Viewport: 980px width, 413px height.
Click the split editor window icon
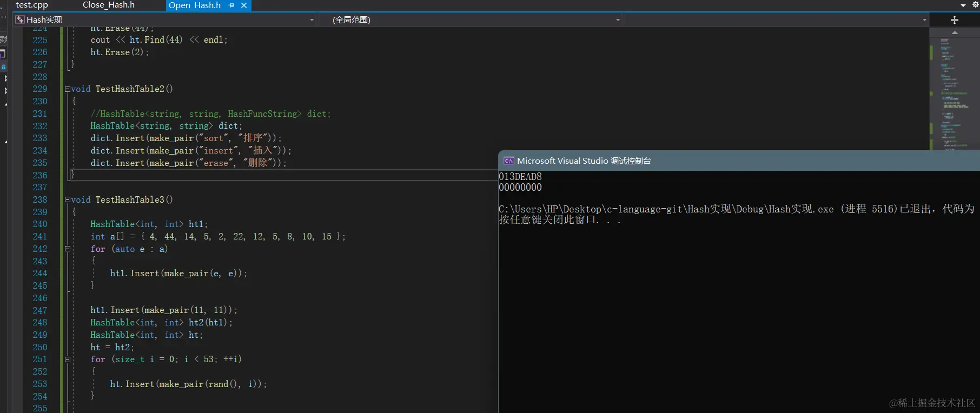(955, 20)
